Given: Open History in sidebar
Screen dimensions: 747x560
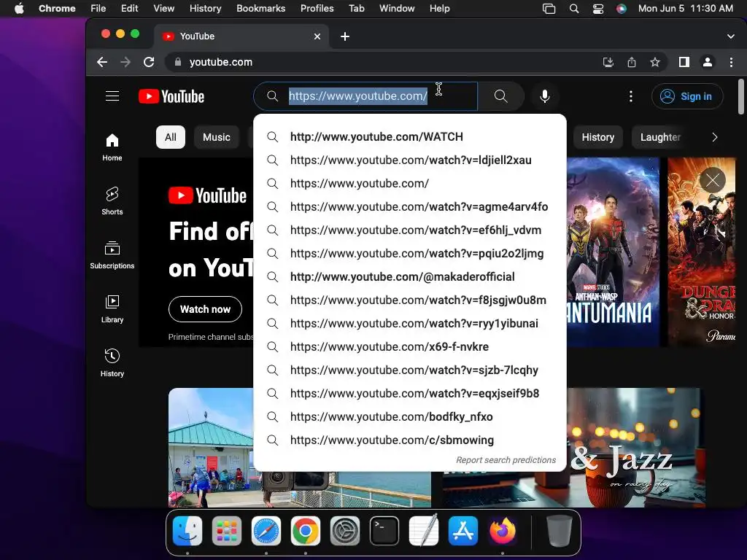Looking at the screenshot, I should pos(112,363).
